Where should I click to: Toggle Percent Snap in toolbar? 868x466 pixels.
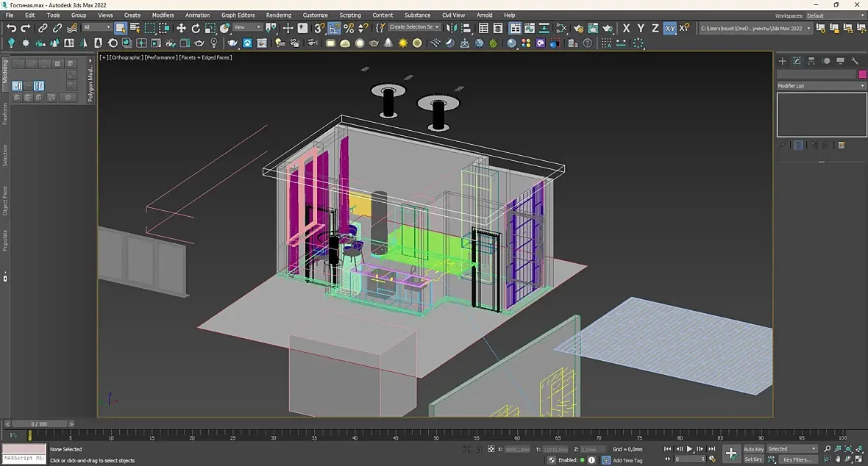coord(349,28)
